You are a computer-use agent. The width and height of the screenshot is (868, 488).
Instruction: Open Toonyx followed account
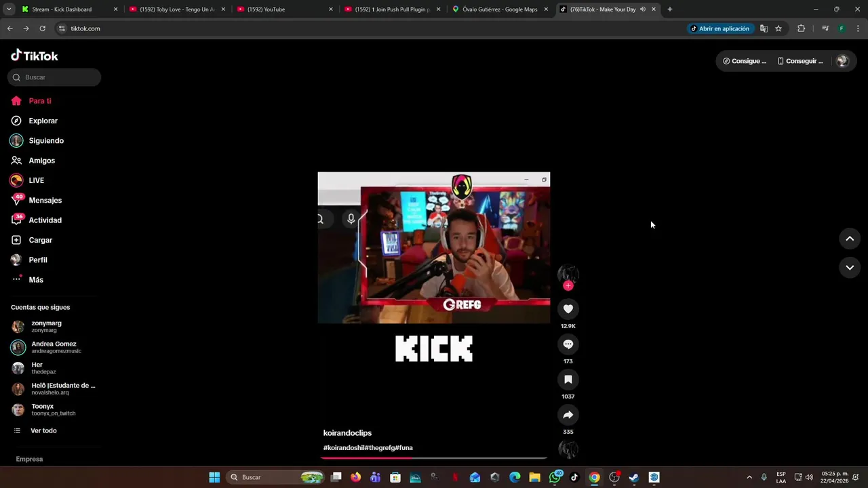point(53,409)
